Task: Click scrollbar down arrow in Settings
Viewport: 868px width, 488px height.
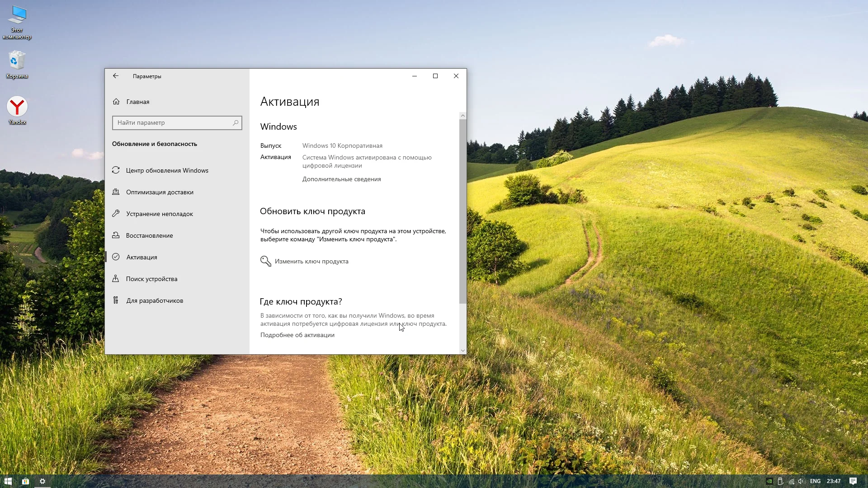Action: [x=462, y=350]
